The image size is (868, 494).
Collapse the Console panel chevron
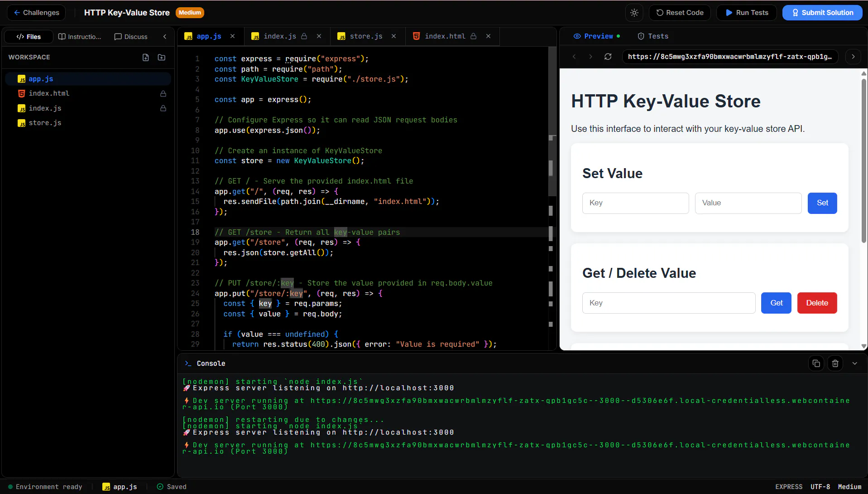pyautogui.click(x=855, y=363)
